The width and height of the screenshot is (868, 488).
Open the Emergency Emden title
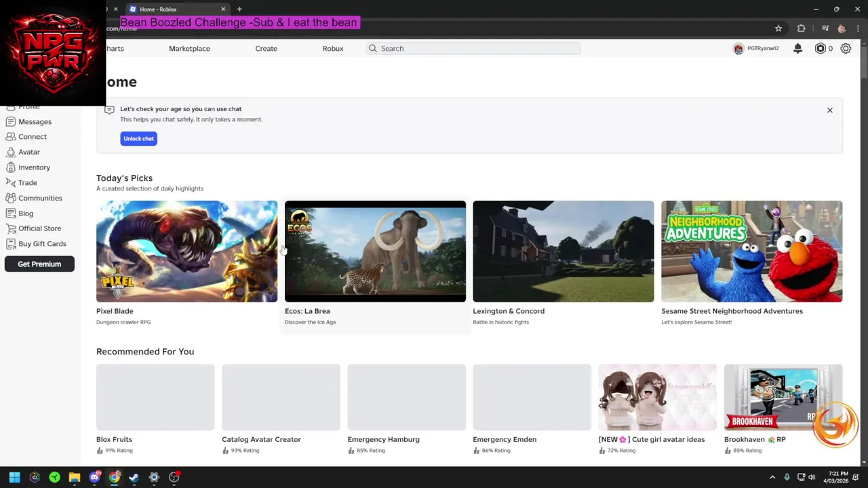click(505, 439)
